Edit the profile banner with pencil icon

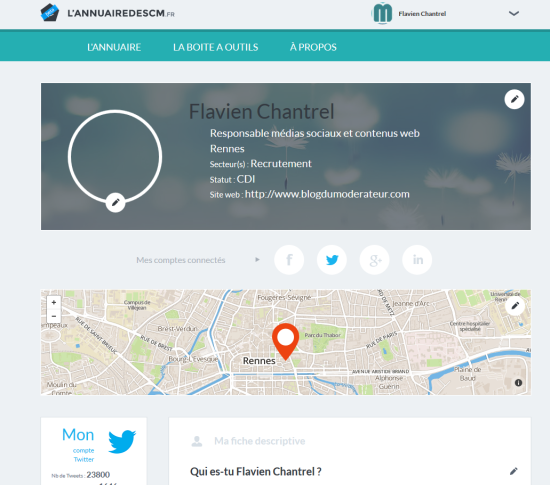[x=514, y=100]
